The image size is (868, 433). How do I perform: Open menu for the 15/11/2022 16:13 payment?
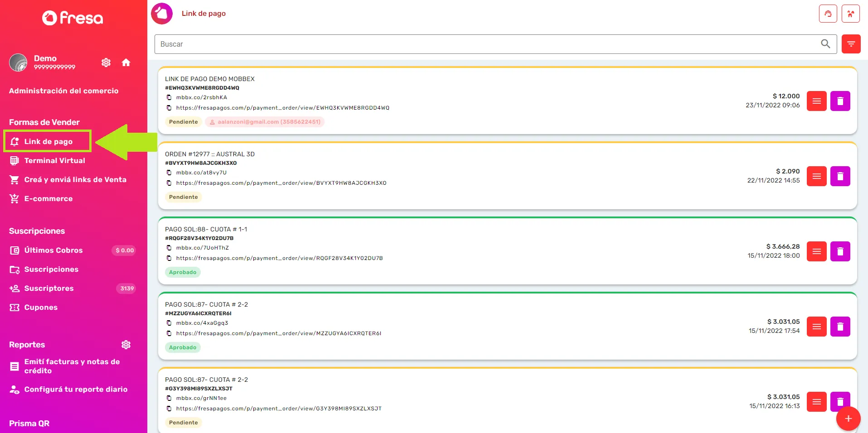(x=817, y=402)
